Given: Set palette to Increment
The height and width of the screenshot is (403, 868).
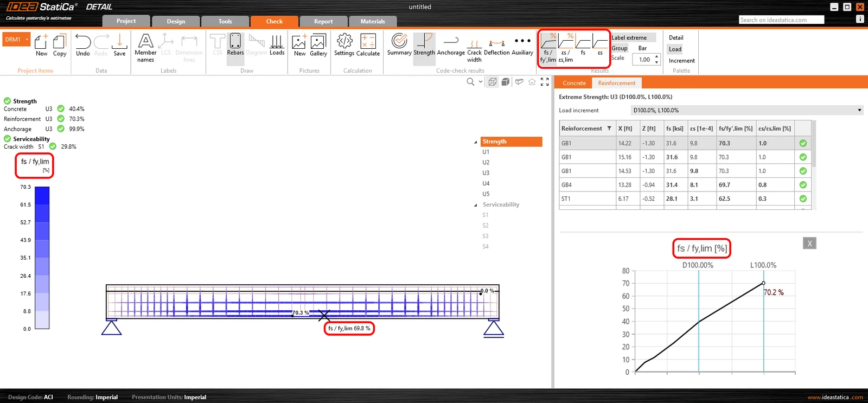Looking at the screenshot, I should (x=681, y=60).
